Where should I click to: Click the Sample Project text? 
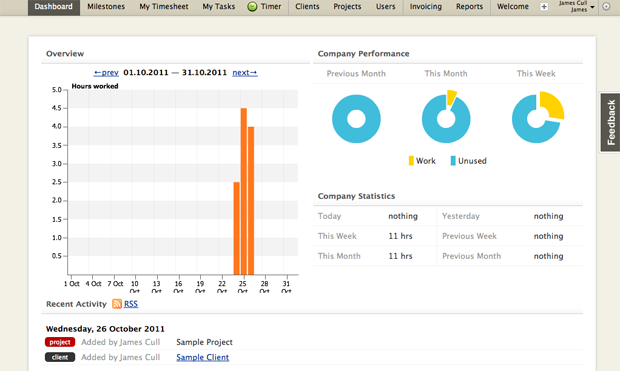(x=204, y=342)
